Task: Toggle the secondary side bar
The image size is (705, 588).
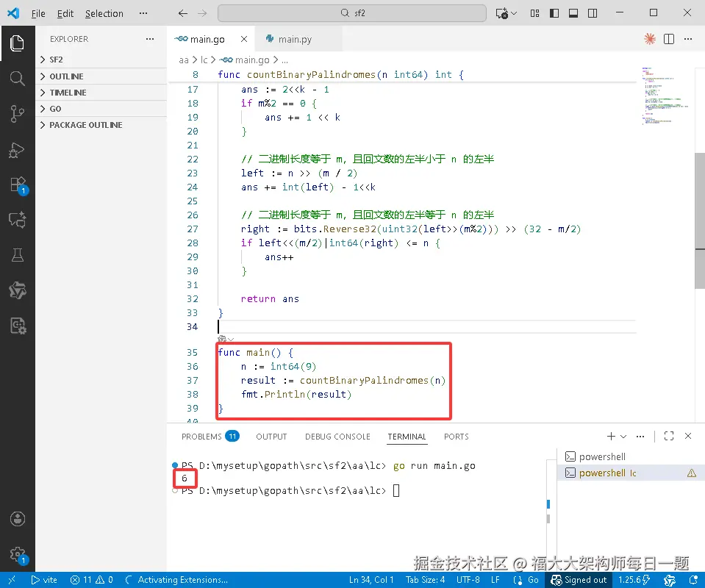Action: 593,13
